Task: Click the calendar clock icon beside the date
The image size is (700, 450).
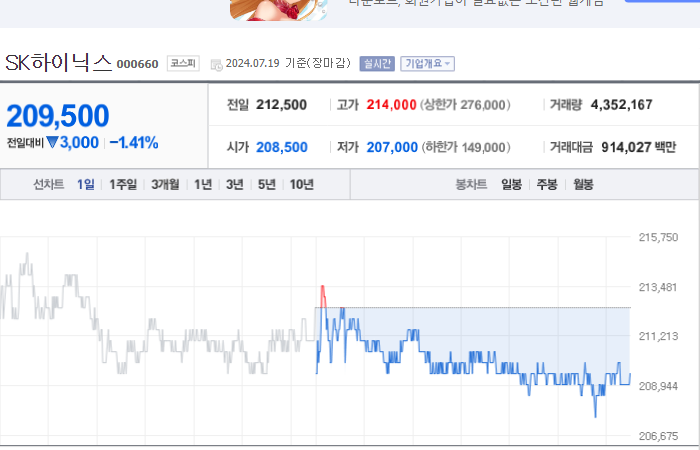Action: tap(217, 65)
